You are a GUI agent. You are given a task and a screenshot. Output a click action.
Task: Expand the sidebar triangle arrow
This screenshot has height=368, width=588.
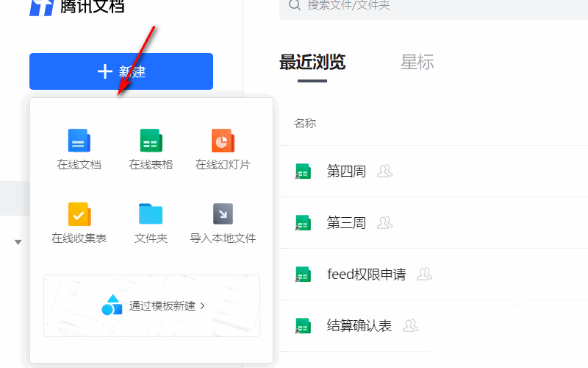[x=18, y=242]
